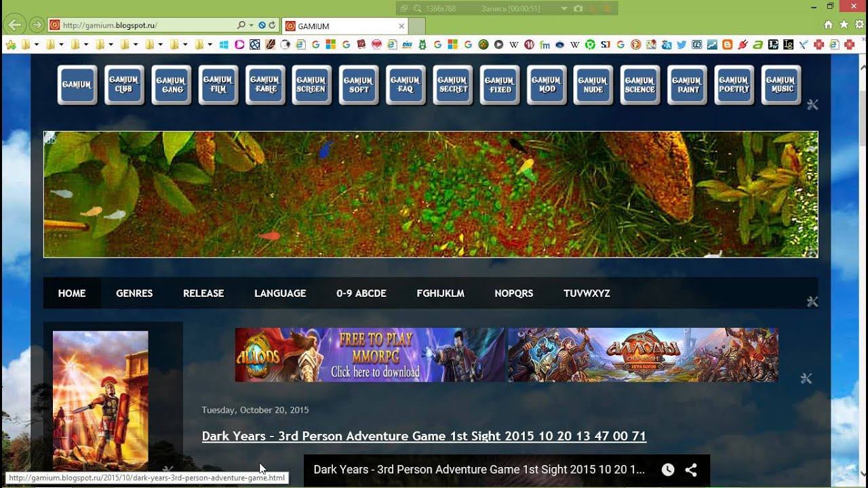Image resolution: width=868 pixels, height=488 pixels.
Task: Click the GAMIUM SCREEN button
Action: pos(312,85)
